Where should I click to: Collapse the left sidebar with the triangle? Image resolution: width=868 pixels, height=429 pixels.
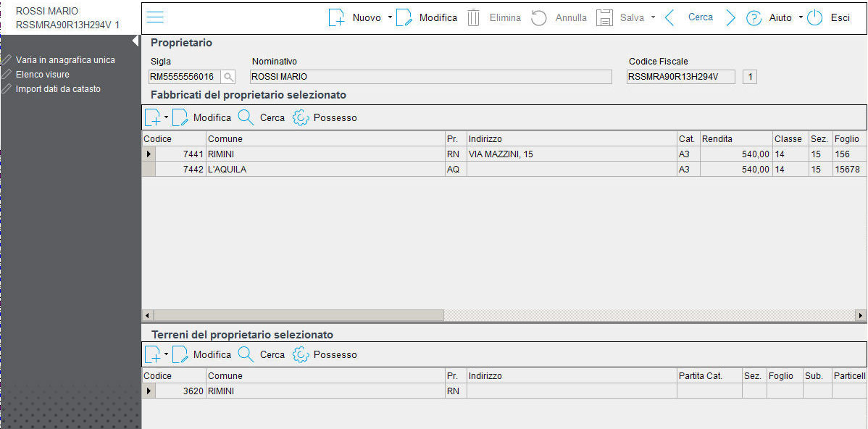[135, 41]
